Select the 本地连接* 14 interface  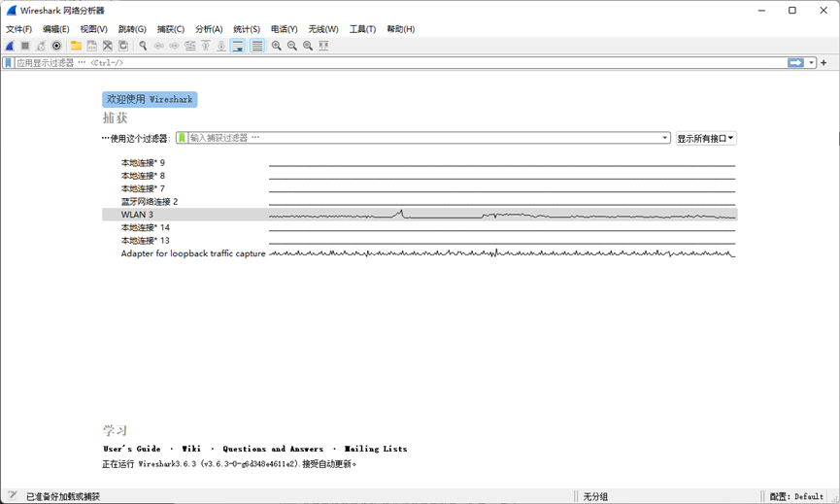(420, 227)
